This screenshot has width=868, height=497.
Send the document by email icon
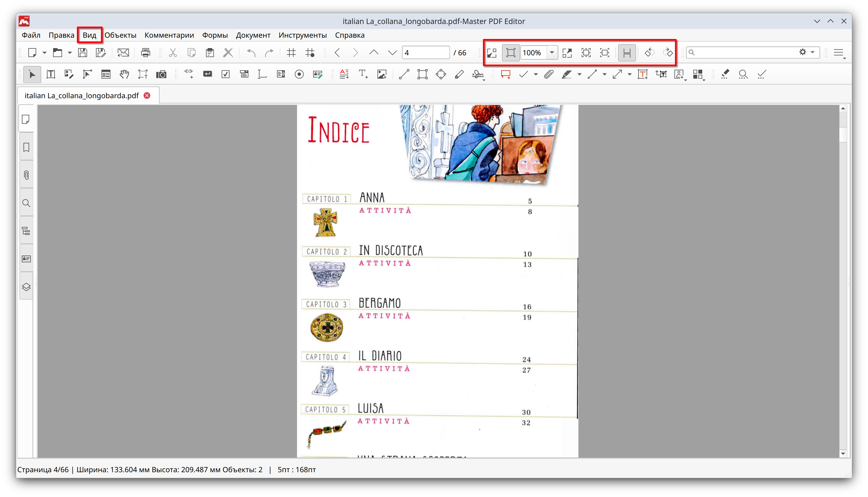[x=123, y=53]
